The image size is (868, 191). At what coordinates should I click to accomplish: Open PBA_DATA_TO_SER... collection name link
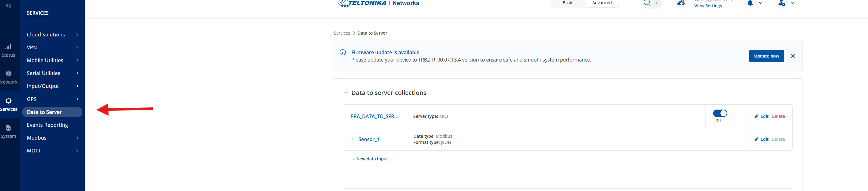(374, 116)
